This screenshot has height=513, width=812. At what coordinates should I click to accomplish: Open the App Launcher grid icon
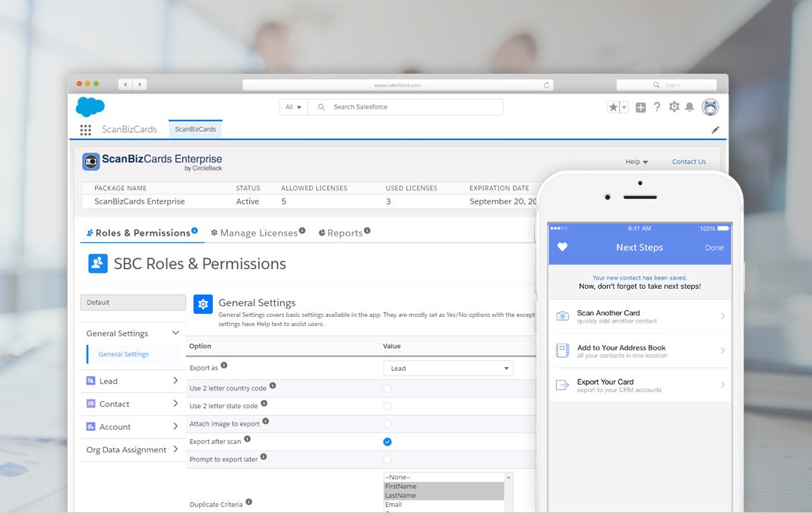click(x=85, y=129)
